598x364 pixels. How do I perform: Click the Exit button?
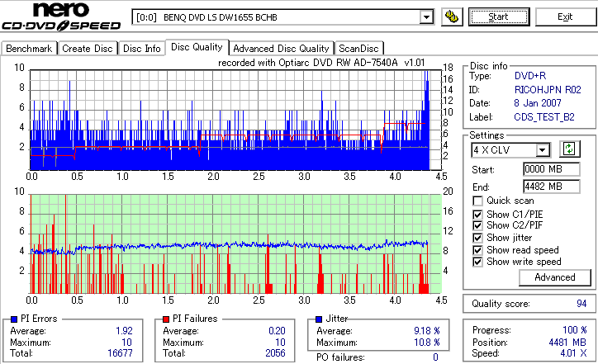565,17
